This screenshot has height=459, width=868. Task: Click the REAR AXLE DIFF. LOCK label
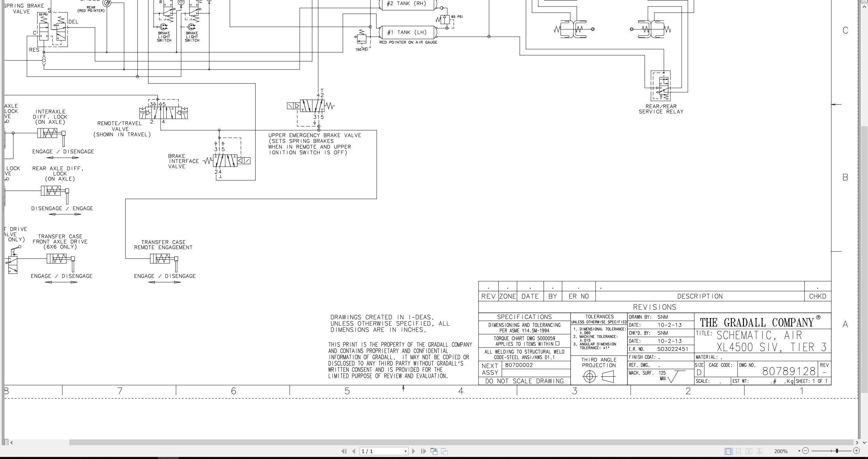point(58,173)
